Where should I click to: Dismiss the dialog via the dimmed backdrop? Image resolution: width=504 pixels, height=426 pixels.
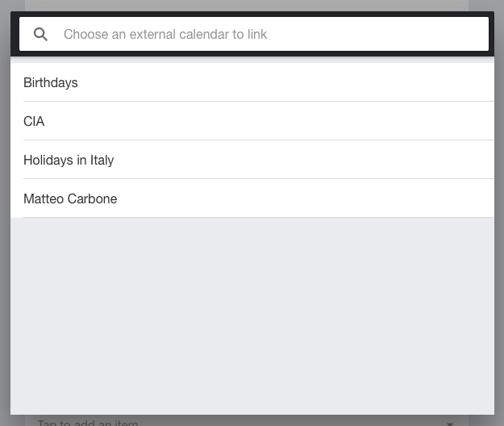click(x=5, y=242)
